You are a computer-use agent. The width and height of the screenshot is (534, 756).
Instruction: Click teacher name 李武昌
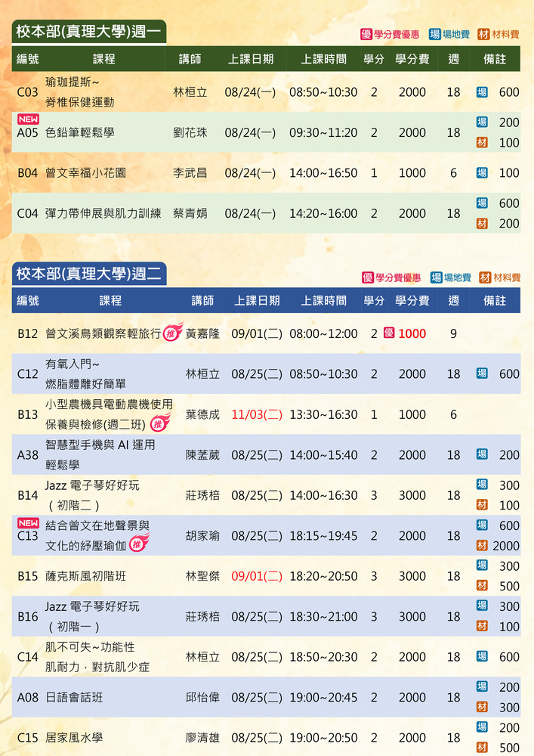190,172
